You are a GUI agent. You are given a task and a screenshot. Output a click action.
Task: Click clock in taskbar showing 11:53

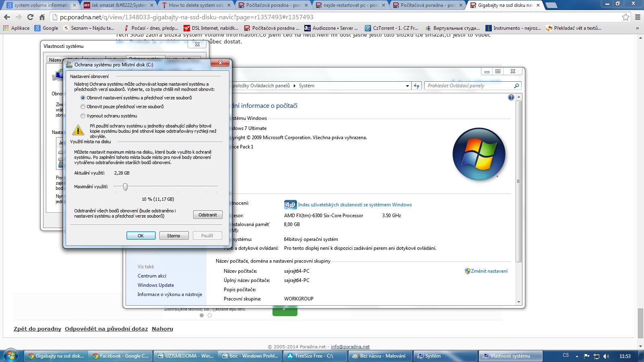click(625, 356)
